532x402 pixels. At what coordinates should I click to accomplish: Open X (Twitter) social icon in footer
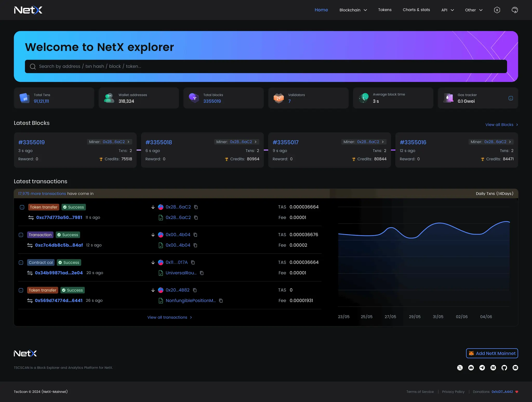coord(460,368)
